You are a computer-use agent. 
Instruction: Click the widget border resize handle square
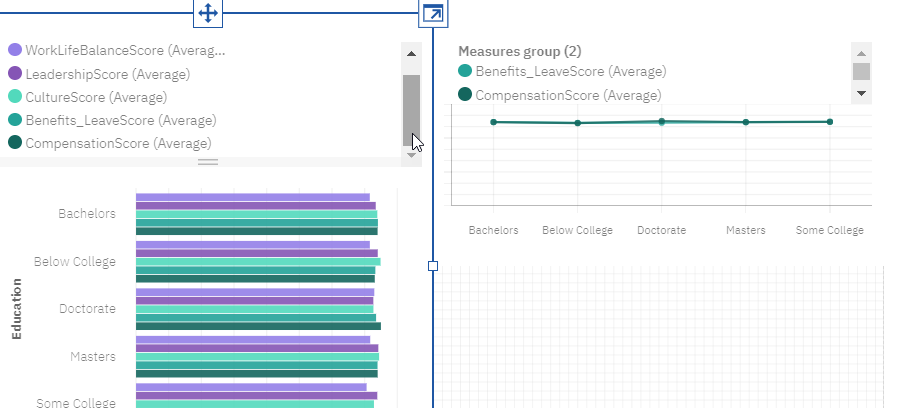(433, 266)
